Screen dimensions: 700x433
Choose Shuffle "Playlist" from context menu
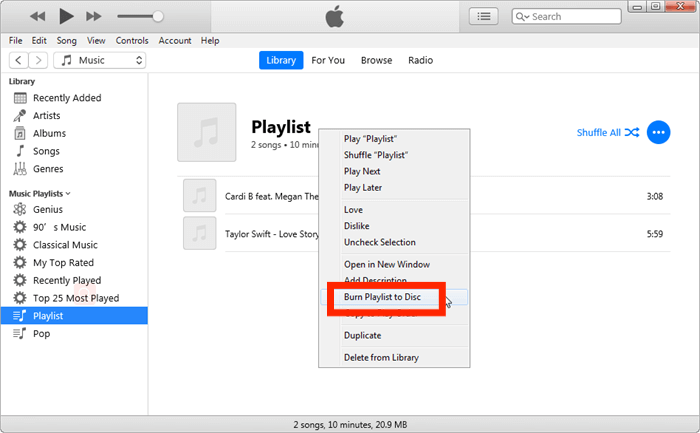coord(395,155)
